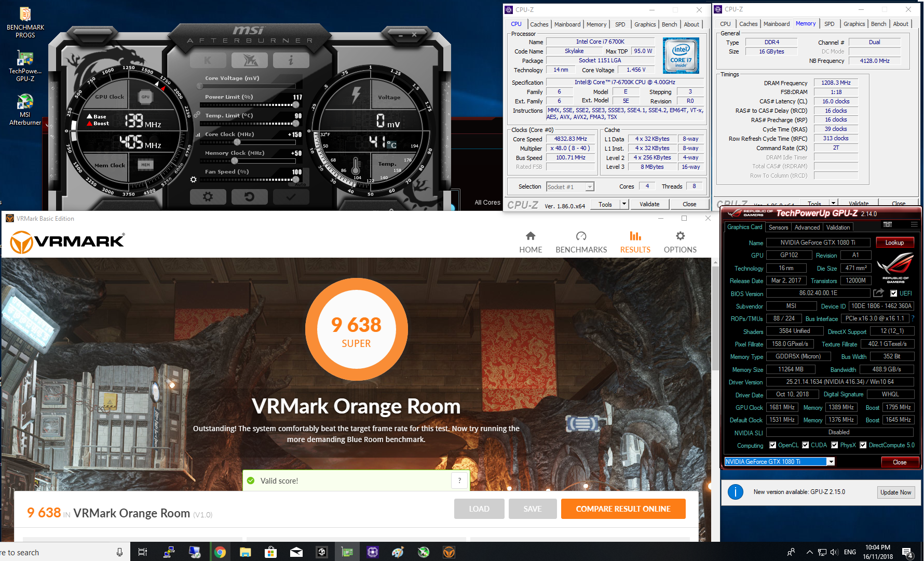The width and height of the screenshot is (924, 561).
Task: Open Mainboard tab in left CPU-Z window
Action: coord(567,24)
